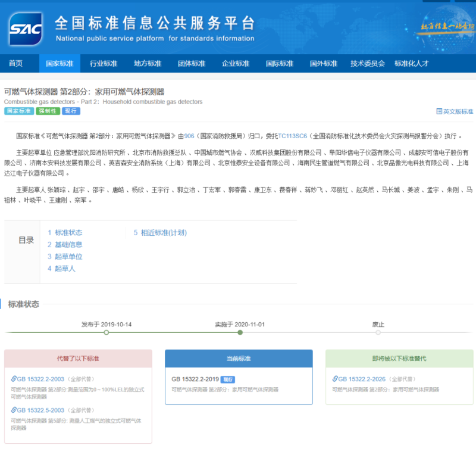Click the 实施于 2020-11-01 timeline dot
476x455 pixels.
240,332
